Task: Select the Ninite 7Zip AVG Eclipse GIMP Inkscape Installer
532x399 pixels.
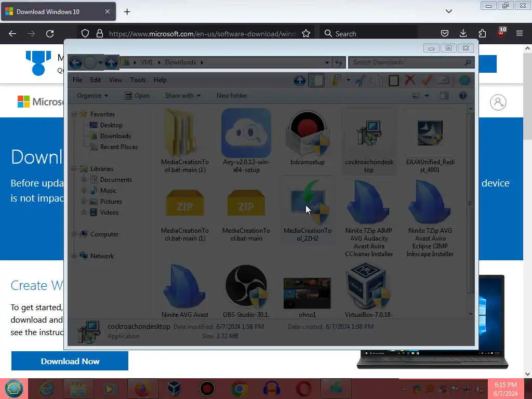Action: pyautogui.click(x=430, y=218)
